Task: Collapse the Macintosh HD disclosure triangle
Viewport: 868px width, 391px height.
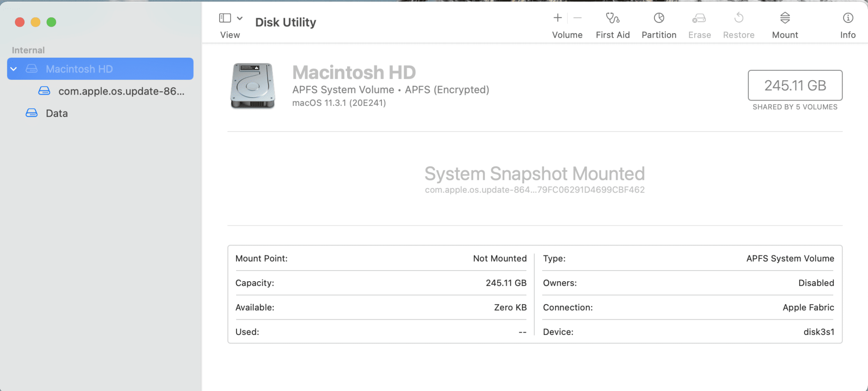Action: click(x=14, y=69)
